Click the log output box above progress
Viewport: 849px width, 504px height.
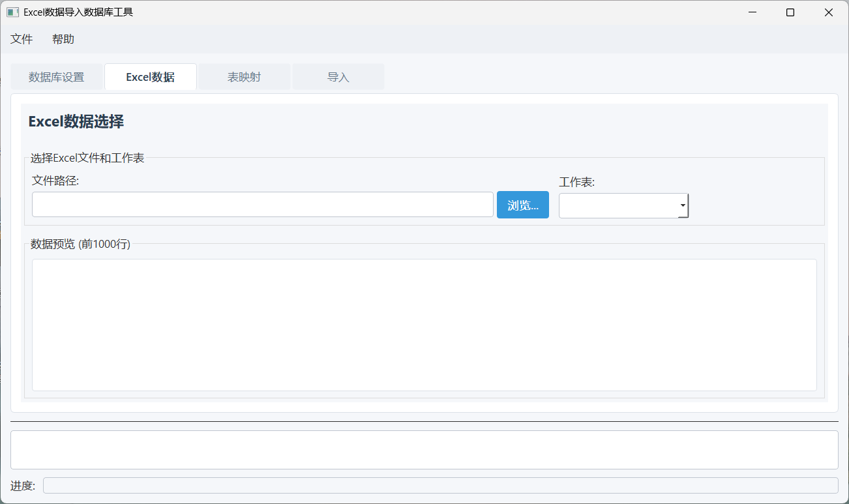click(x=424, y=450)
